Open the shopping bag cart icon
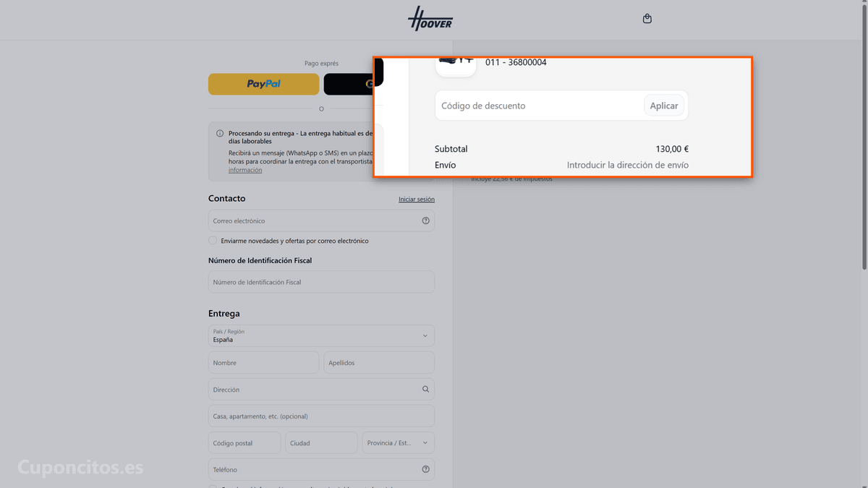Image resolution: width=868 pixels, height=488 pixels. click(647, 19)
